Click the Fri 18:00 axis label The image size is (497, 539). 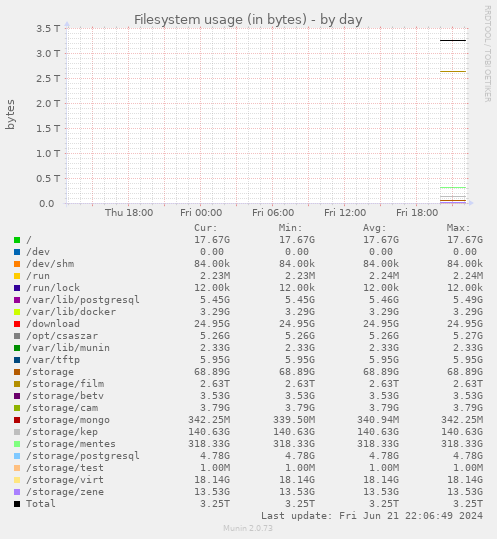click(417, 213)
